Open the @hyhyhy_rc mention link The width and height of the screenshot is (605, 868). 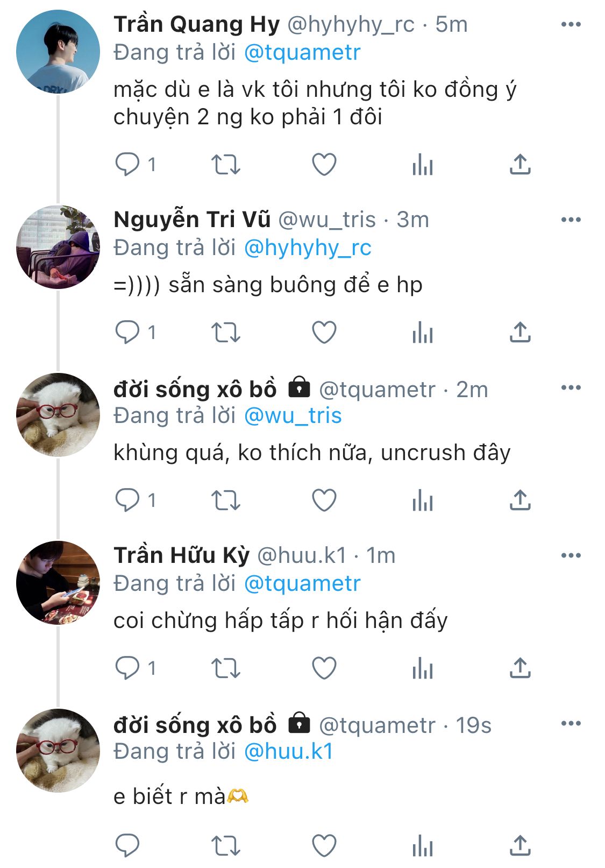[308, 248]
